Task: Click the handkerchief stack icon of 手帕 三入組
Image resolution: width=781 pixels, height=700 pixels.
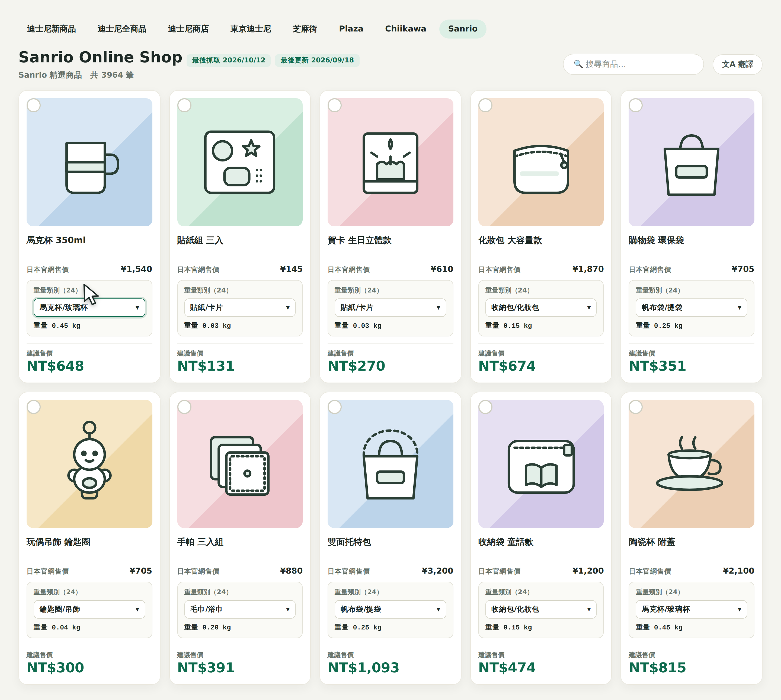Action: 240,464
